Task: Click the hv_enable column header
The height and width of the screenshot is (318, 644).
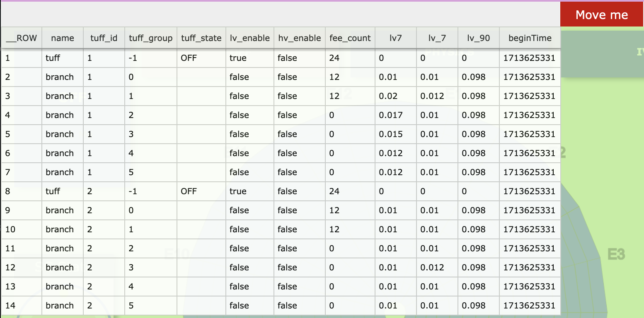Action: 300,38
